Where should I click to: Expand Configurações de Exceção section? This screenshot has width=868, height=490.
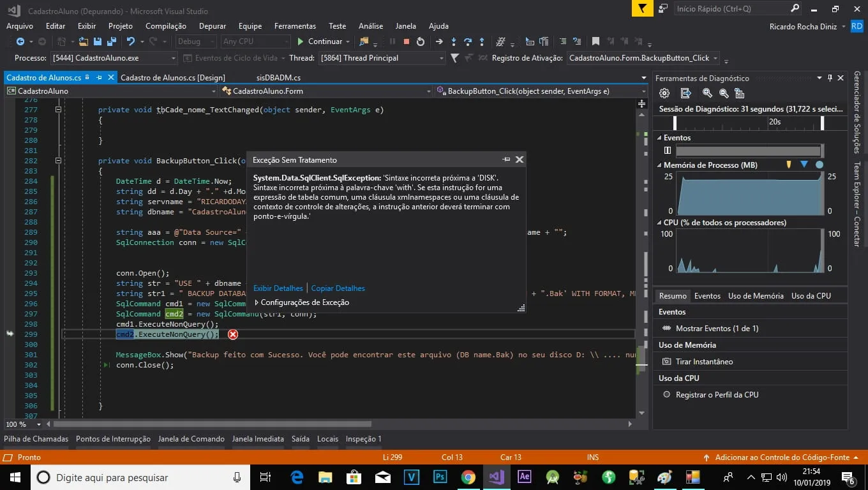[x=301, y=302]
